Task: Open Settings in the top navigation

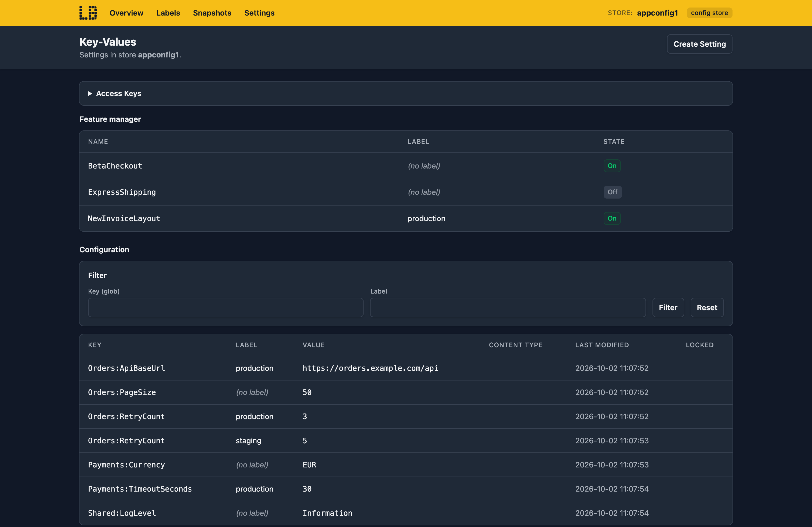Action: [x=259, y=13]
